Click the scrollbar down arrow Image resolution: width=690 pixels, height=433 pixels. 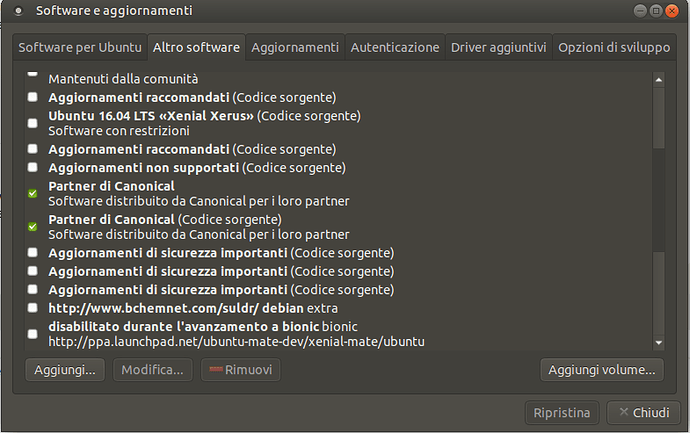[x=659, y=342]
